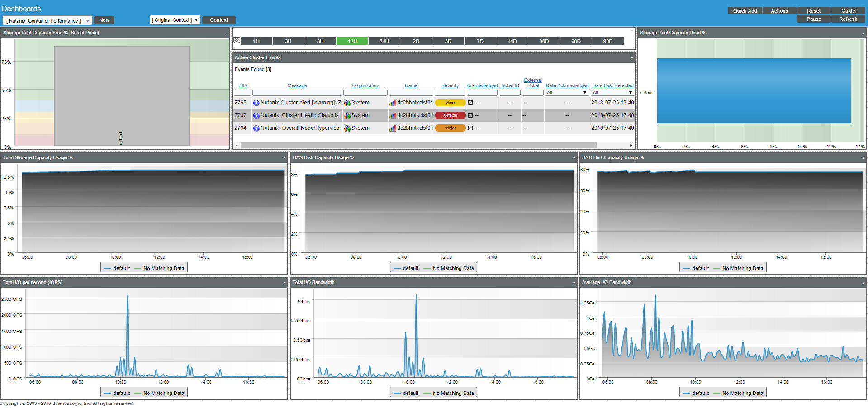The image size is (868, 408).
Task: Open the Guide button
Action: point(848,11)
